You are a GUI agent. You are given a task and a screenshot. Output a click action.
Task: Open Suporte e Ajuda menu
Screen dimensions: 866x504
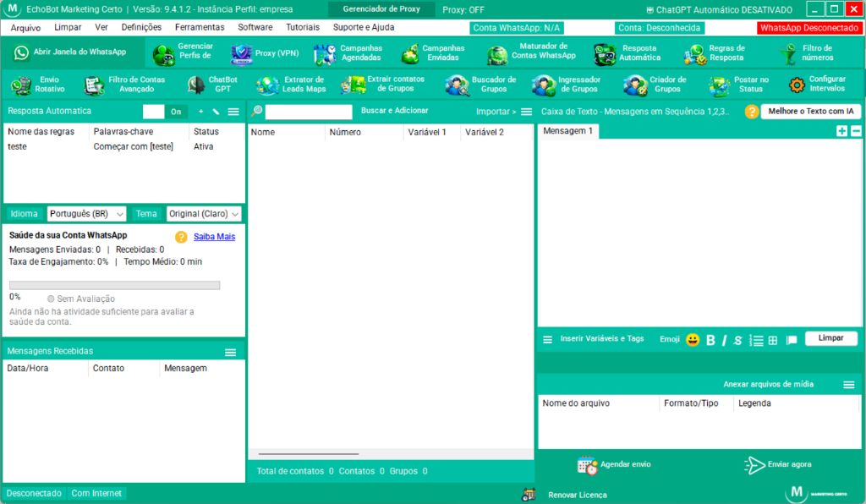click(x=364, y=27)
